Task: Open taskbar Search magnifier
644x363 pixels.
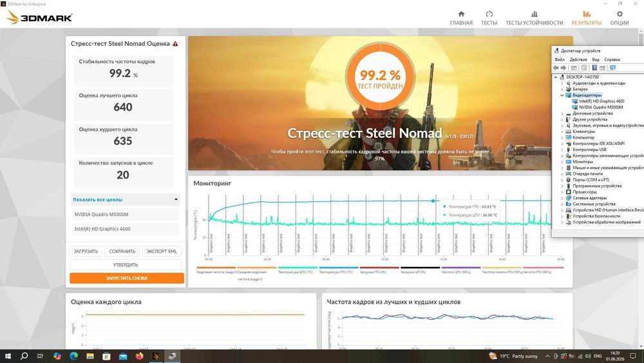Action: (24, 356)
